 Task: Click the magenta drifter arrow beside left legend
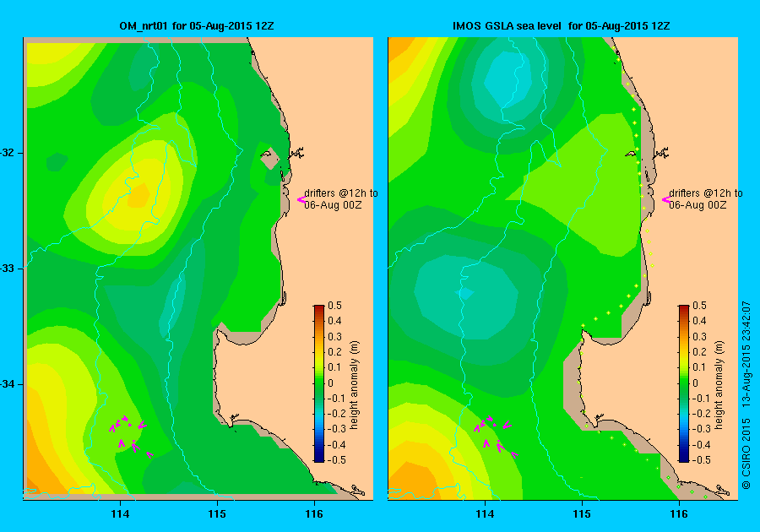pyautogui.click(x=301, y=199)
